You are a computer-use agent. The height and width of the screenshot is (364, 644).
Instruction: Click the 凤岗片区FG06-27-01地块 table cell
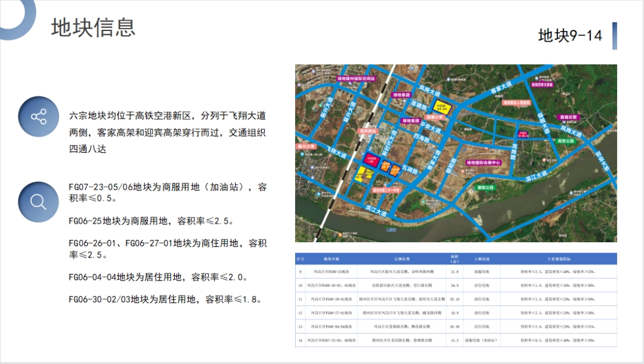click(x=332, y=313)
